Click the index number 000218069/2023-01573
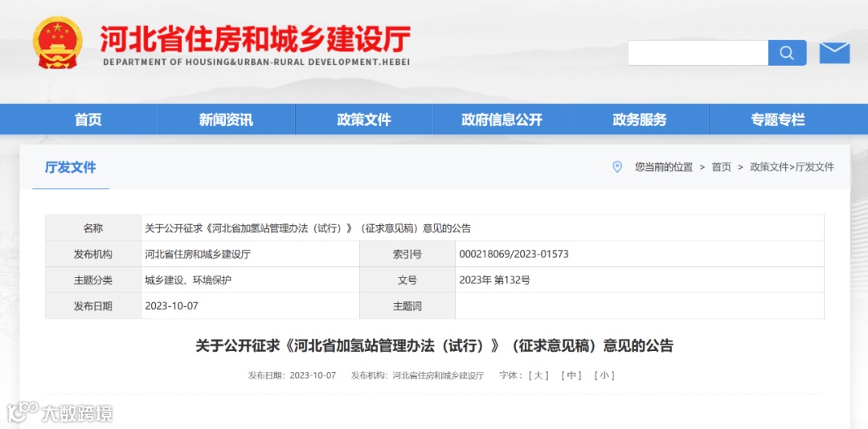The height and width of the screenshot is (429, 868). [x=514, y=255]
